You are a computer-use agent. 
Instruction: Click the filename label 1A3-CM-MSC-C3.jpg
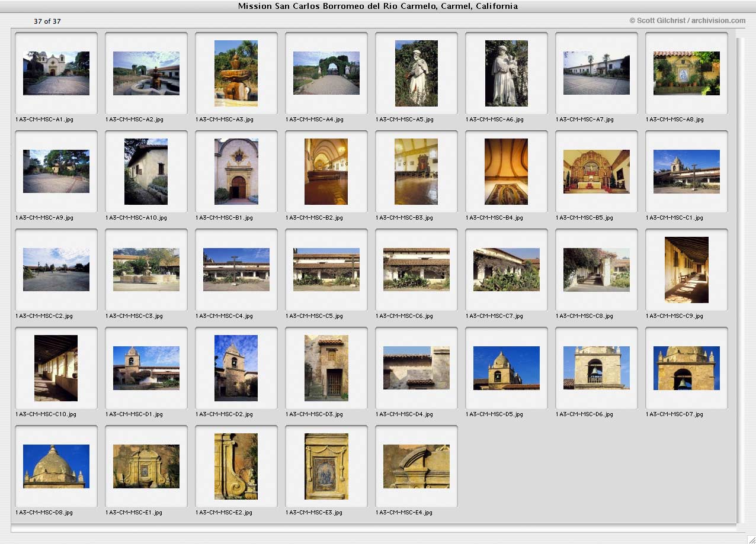134,316
